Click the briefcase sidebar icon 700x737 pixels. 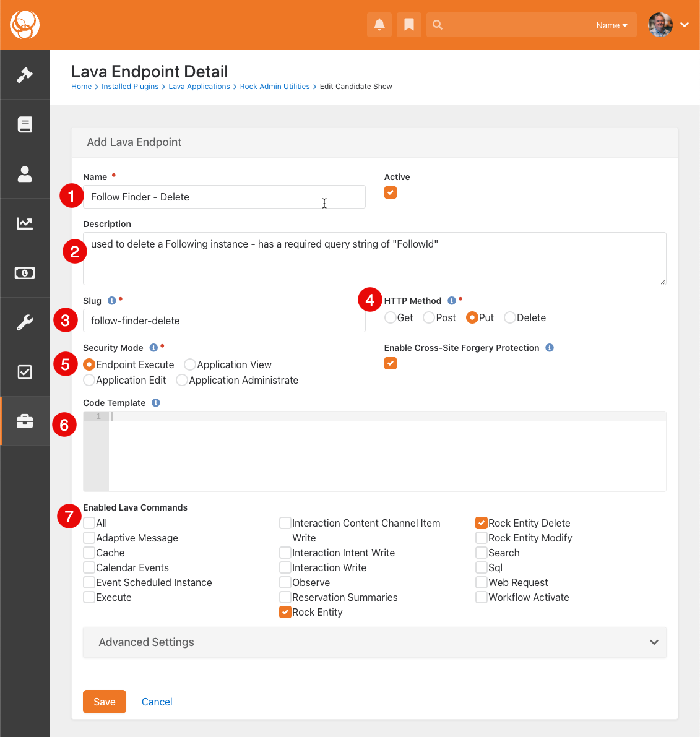[x=25, y=421]
